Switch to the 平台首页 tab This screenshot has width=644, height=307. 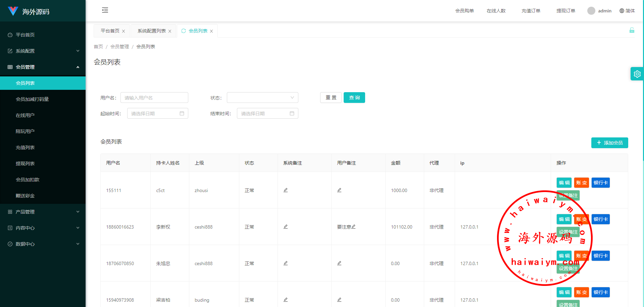click(x=110, y=31)
